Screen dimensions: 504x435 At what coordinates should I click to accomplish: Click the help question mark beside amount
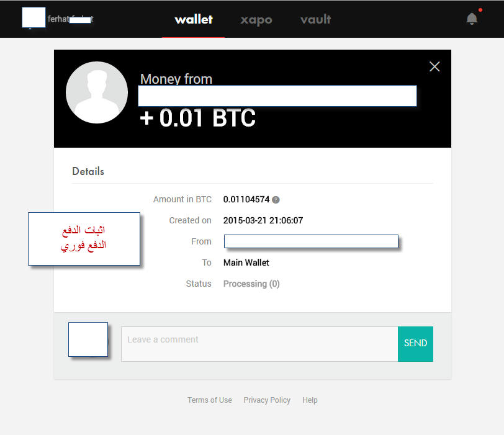(276, 200)
